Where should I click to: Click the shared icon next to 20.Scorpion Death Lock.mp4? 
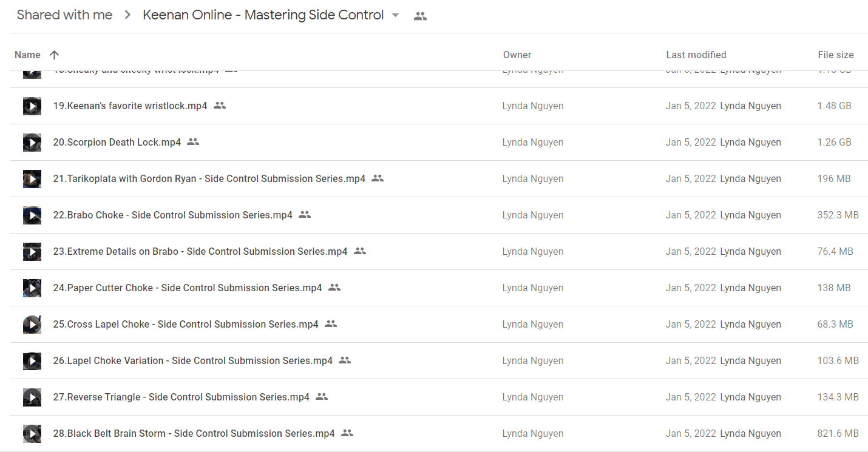coord(193,142)
